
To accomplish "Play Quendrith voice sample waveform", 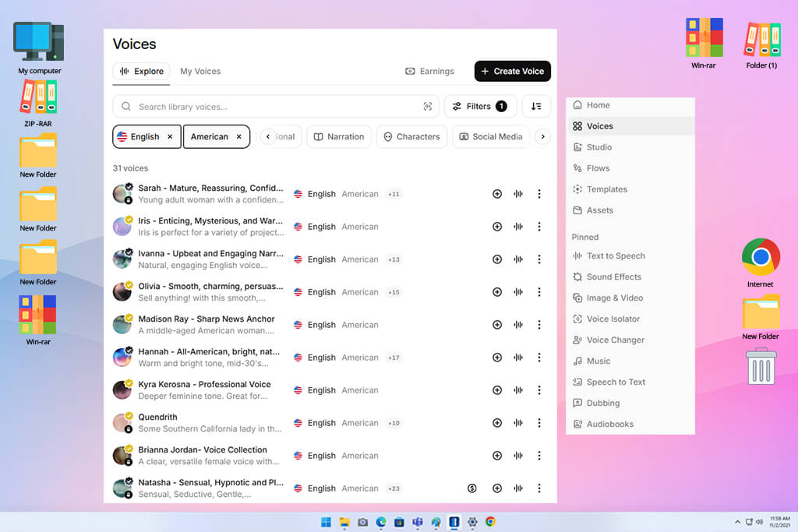I will click(518, 423).
